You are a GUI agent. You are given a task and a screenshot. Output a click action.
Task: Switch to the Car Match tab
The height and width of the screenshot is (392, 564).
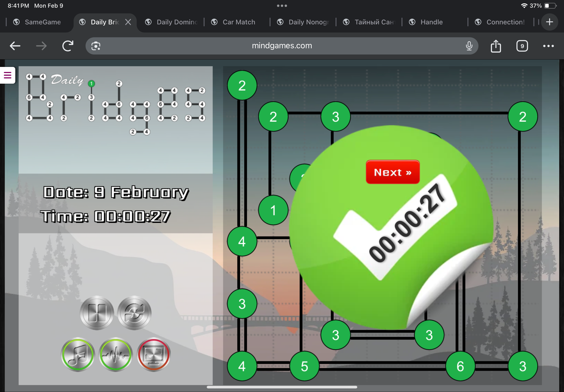pyautogui.click(x=238, y=22)
